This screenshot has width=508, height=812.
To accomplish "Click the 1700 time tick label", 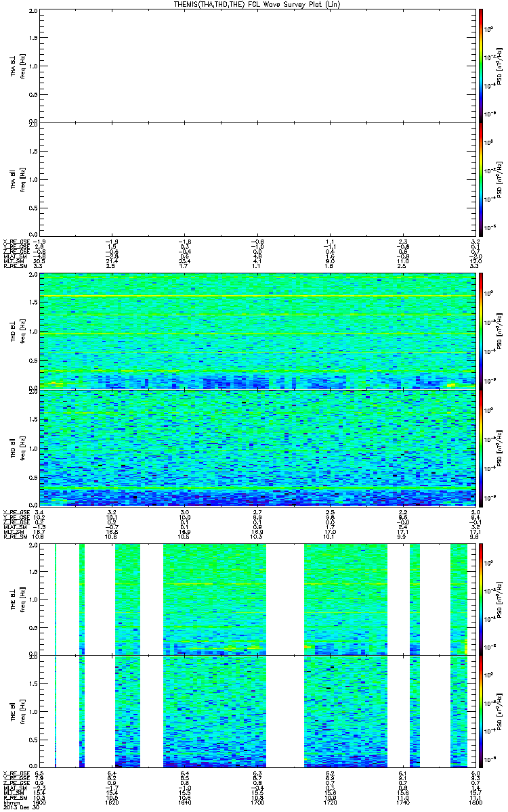I will [257, 801].
